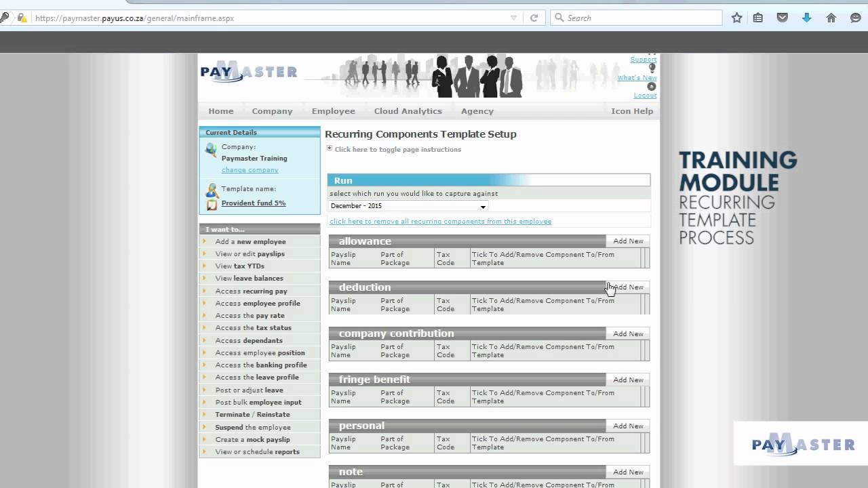This screenshot has height=488, width=868.
Task: Click the company globe icon in Current Details
Action: (212, 150)
